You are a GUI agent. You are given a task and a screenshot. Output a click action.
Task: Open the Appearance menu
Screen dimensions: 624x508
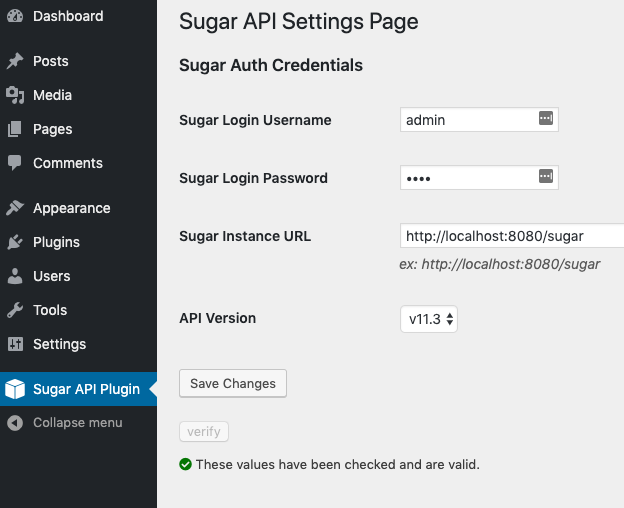78,208
